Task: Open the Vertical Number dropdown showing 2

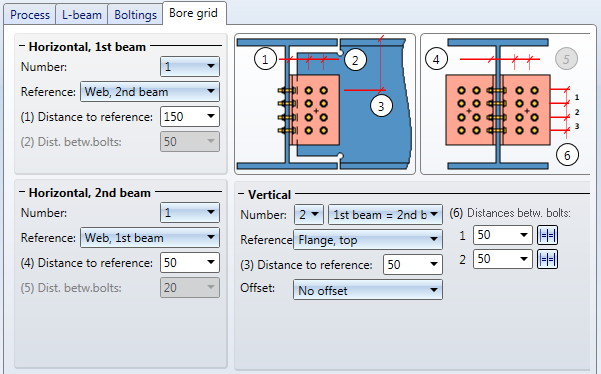Action: [309, 215]
